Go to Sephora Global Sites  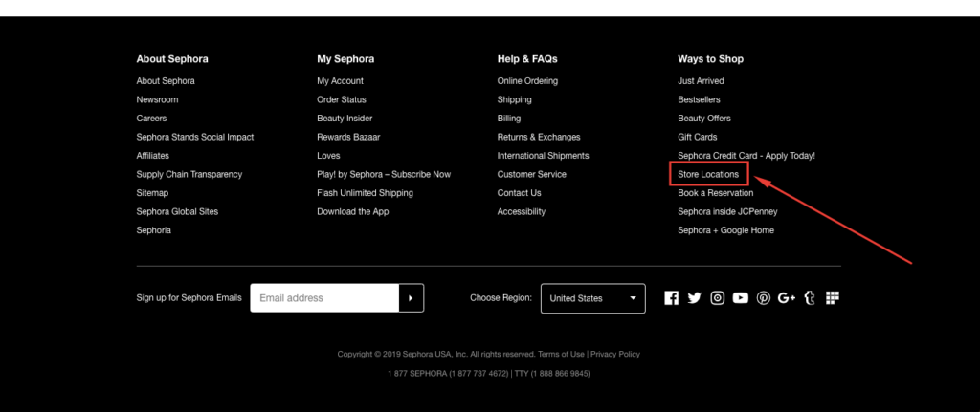pos(177,212)
